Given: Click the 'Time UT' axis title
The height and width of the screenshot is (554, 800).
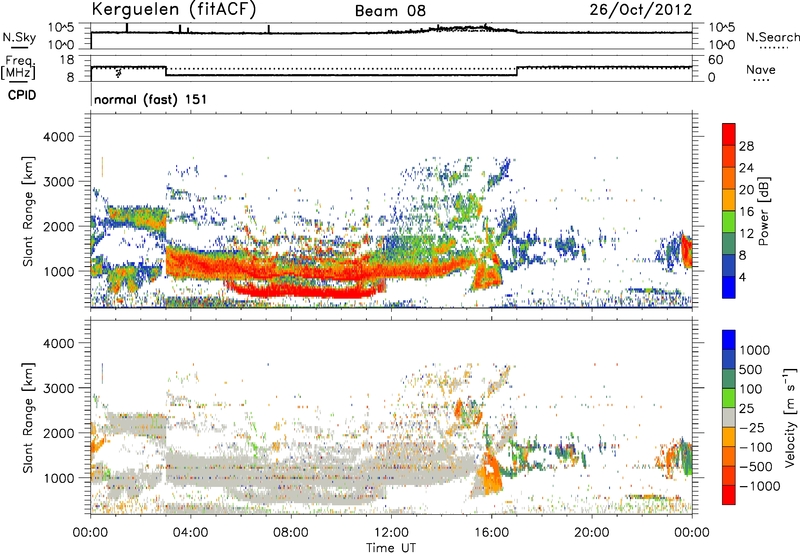Looking at the screenshot, I should coord(391,547).
